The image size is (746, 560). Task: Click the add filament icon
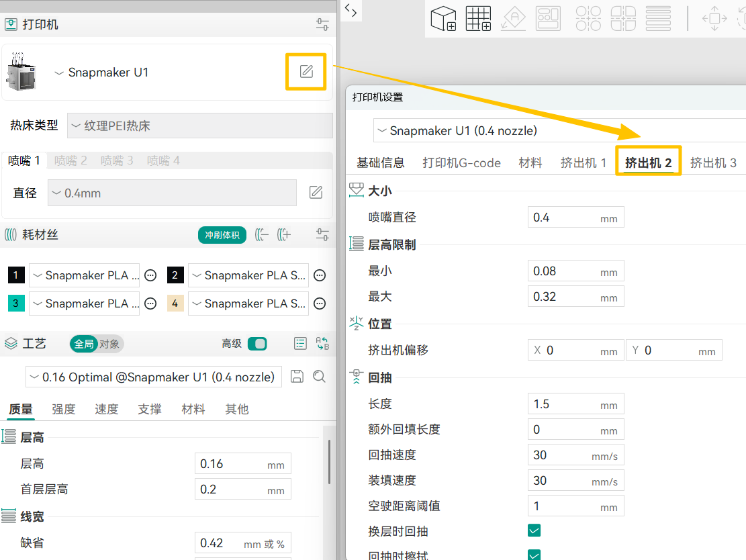pyautogui.click(x=283, y=234)
